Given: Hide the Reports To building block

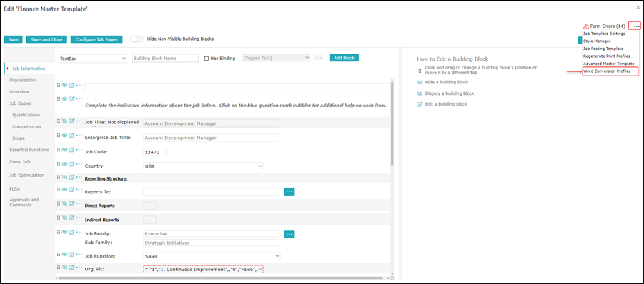Looking at the screenshot, I should tap(64, 189).
